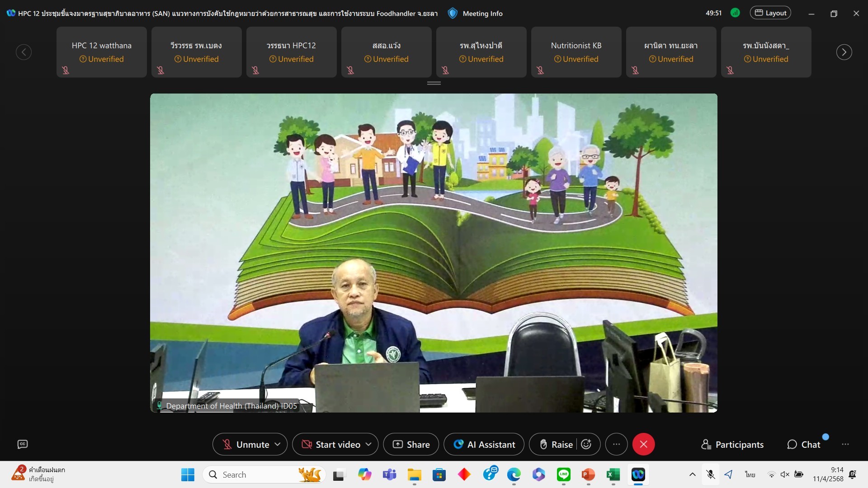This screenshot has width=868, height=488.
Task: Open PowerPoint from the taskbar
Action: pyautogui.click(x=588, y=474)
